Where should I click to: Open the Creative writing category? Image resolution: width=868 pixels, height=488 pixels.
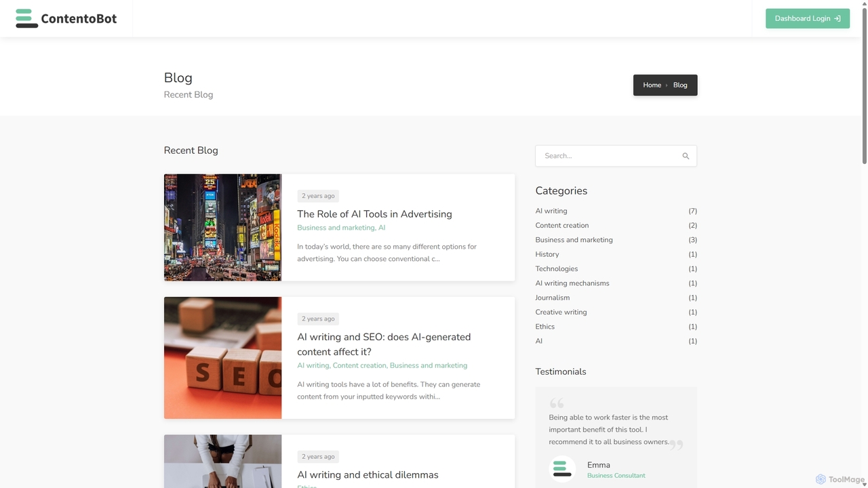[561, 312]
